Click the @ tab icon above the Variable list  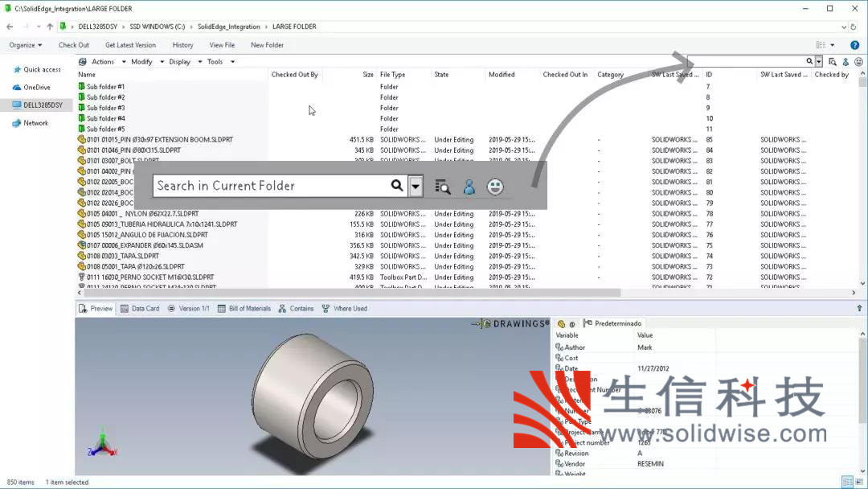(x=572, y=324)
